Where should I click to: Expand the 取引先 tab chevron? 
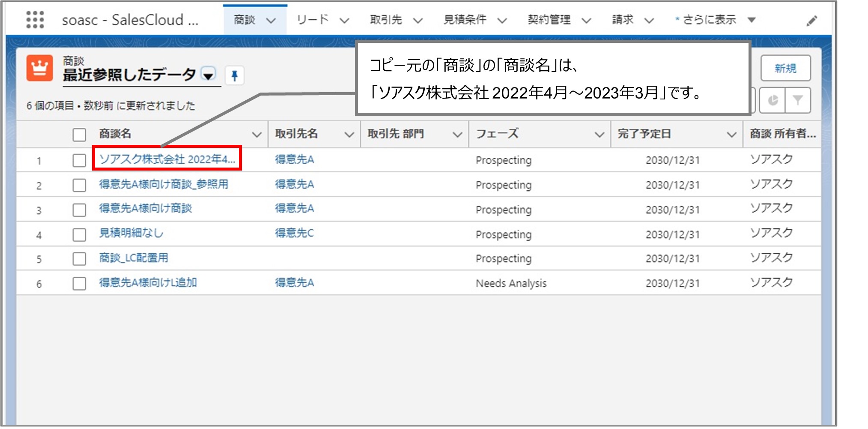pos(418,20)
